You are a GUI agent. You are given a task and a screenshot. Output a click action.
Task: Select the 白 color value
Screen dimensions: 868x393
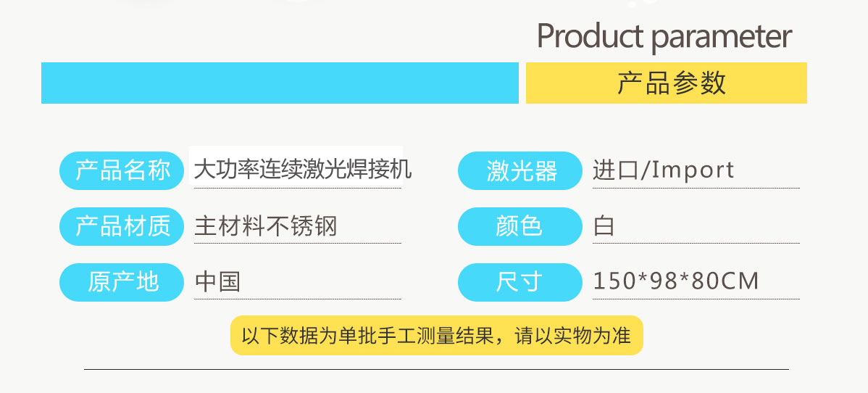click(604, 226)
